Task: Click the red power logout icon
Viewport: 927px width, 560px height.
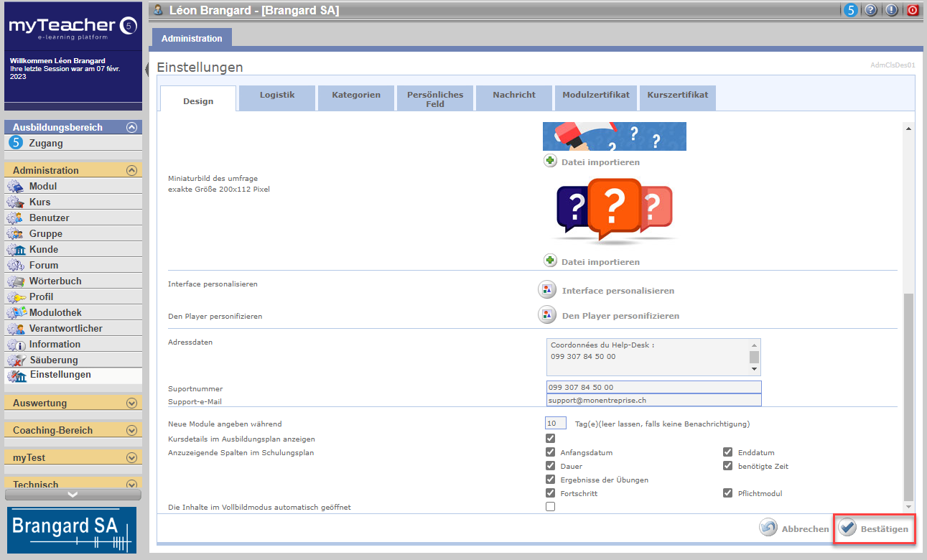Action: pos(913,10)
